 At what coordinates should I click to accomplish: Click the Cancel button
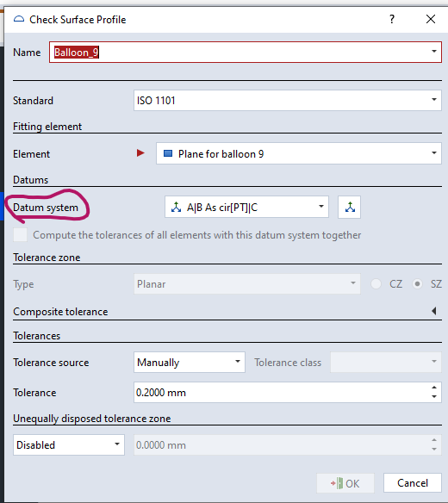pyautogui.click(x=413, y=483)
